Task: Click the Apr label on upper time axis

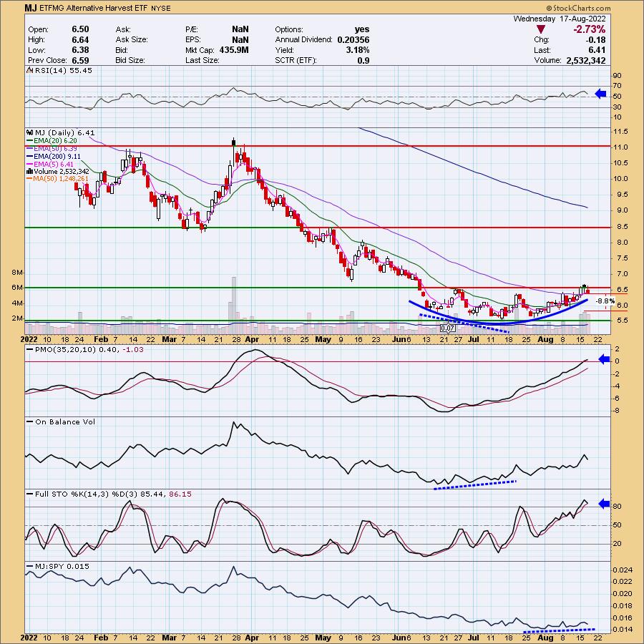Action: click(x=251, y=339)
